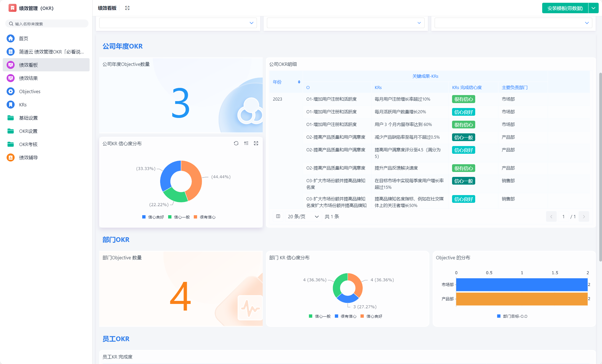This screenshot has height=364, width=602.
Task: Open Objectives in the sidebar menu
Action: point(30,91)
